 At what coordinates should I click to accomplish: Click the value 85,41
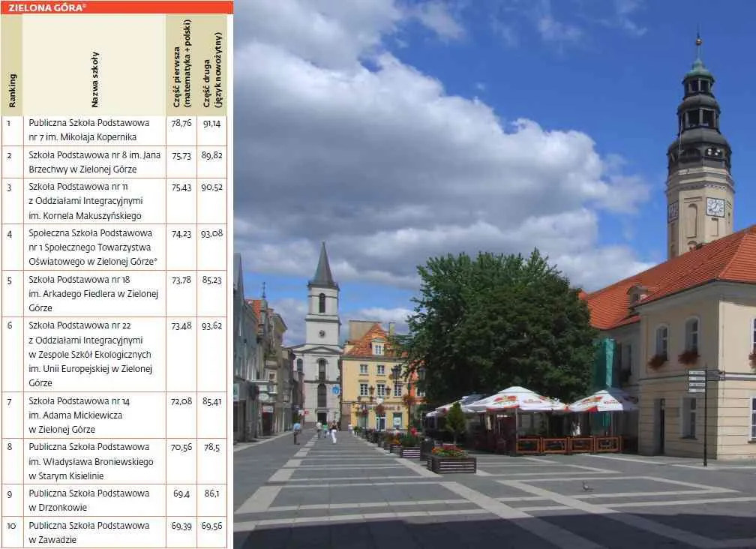(211, 401)
